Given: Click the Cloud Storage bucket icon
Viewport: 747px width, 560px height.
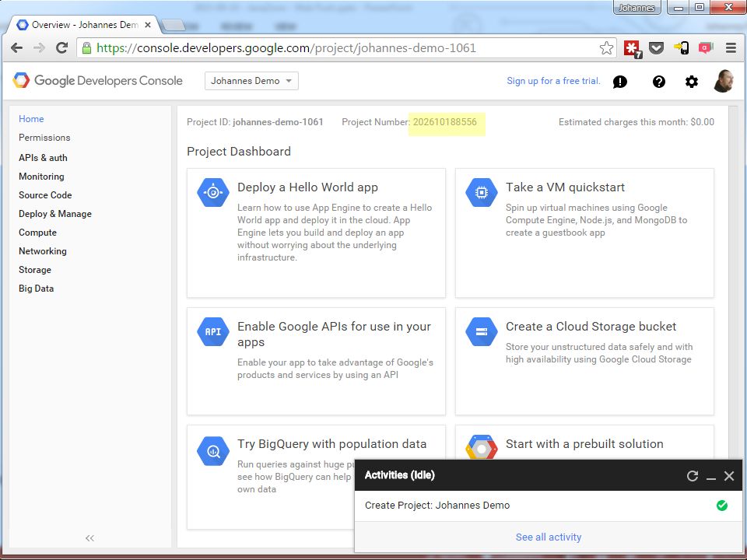Looking at the screenshot, I should pyautogui.click(x=481, y=331).
